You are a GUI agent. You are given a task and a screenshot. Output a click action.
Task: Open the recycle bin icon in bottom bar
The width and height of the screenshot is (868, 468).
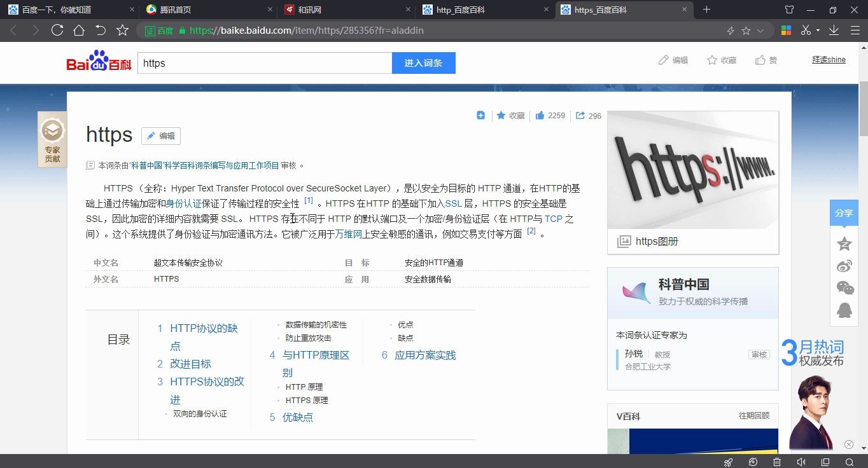click(777, 462)
